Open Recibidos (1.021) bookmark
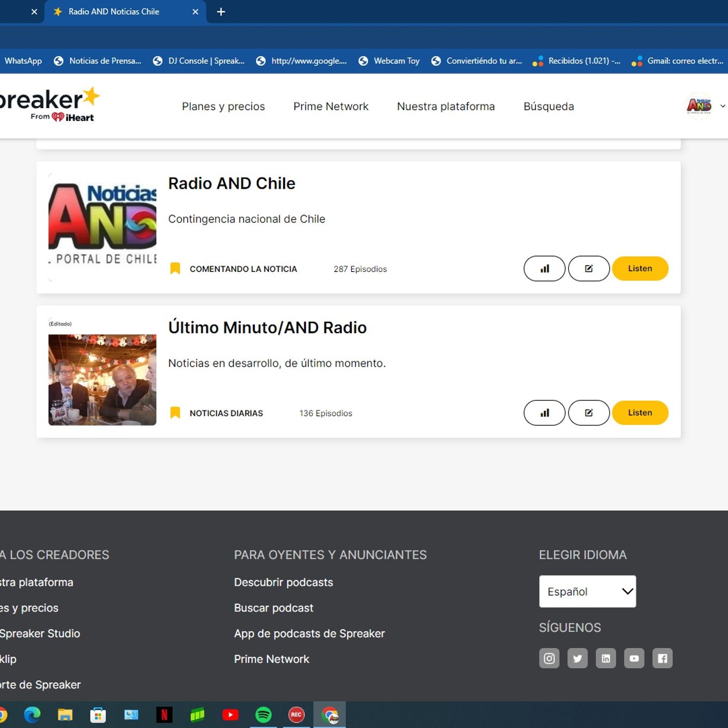This screenshot has height=728, width=728. 577,61
